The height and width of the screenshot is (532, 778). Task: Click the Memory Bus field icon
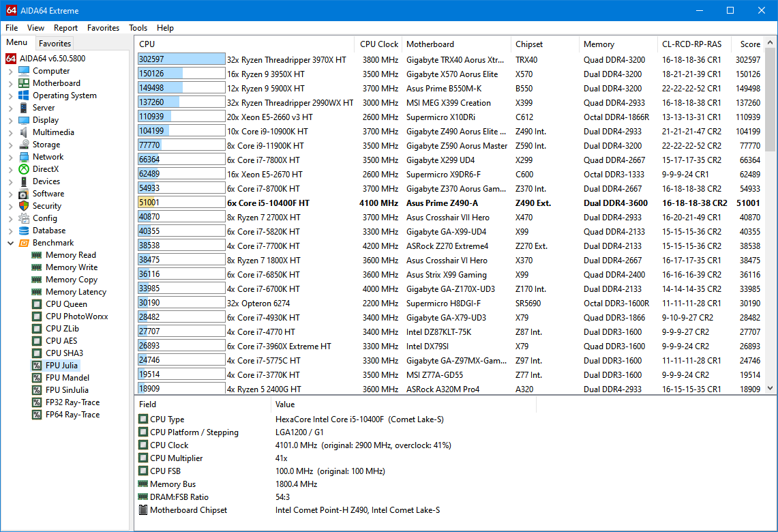(x=143, y=484)
